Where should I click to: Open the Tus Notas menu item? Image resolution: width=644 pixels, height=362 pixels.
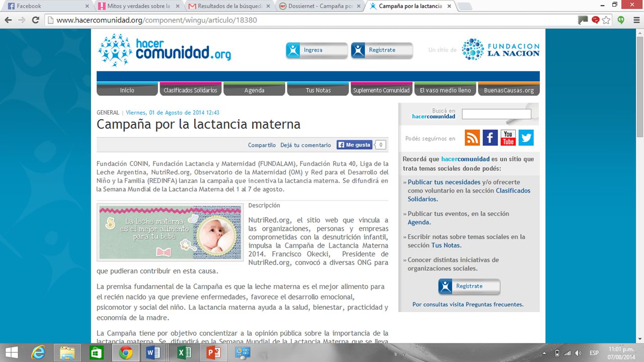318,89
